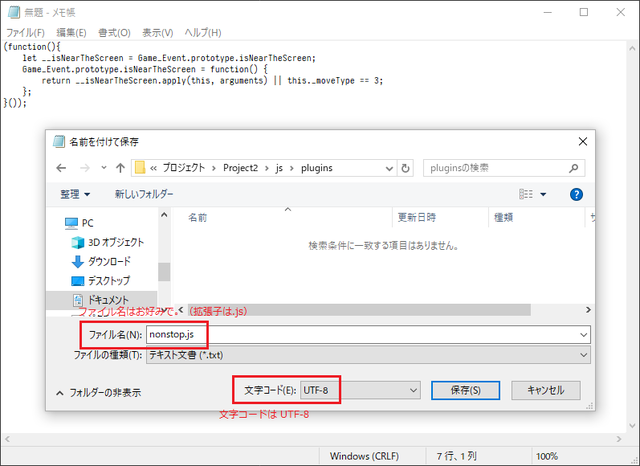Screen dimensions: 640x466
Task: Open the recent locations dropdown arrow
Action: pyautogui.click(x=104, y=168)
